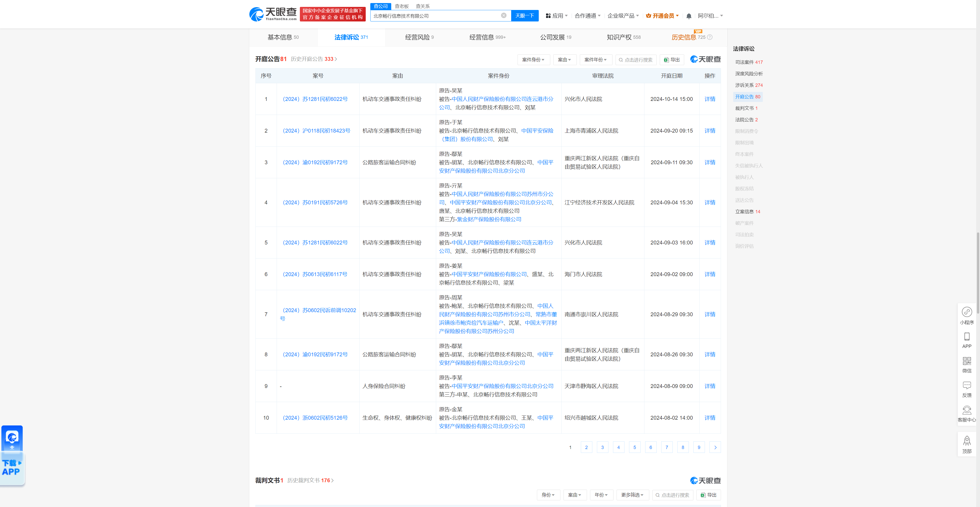Select the 查关系 search mode tab
This screenshot has width=980, height=507.
pyautogui.click(x=422, y=6)
